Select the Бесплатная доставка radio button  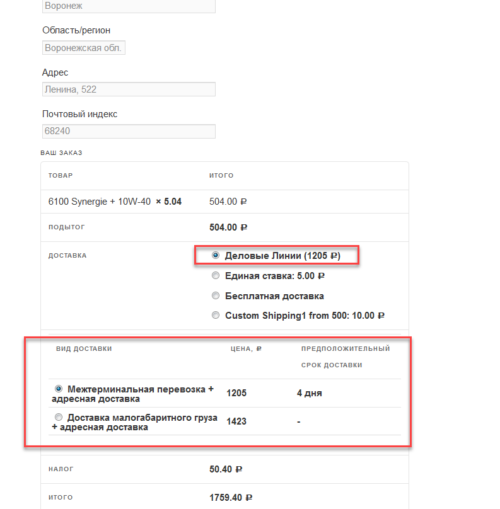tap(216, 295)
